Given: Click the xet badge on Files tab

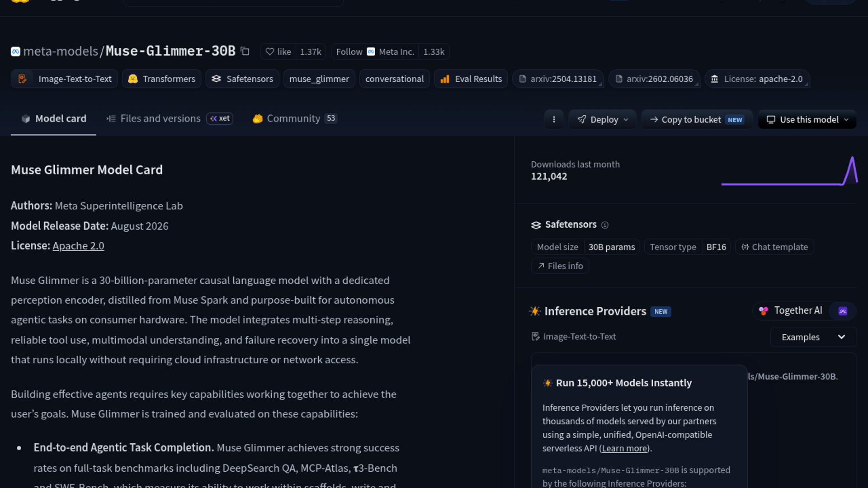Looking at the screenshot, I should (220, 118).
